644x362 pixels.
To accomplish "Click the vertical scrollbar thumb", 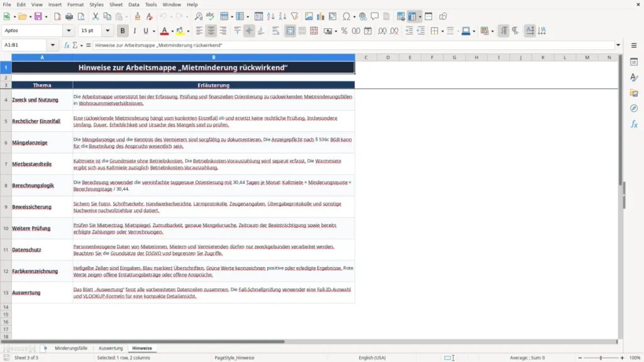I will click(x=621, y=121).
